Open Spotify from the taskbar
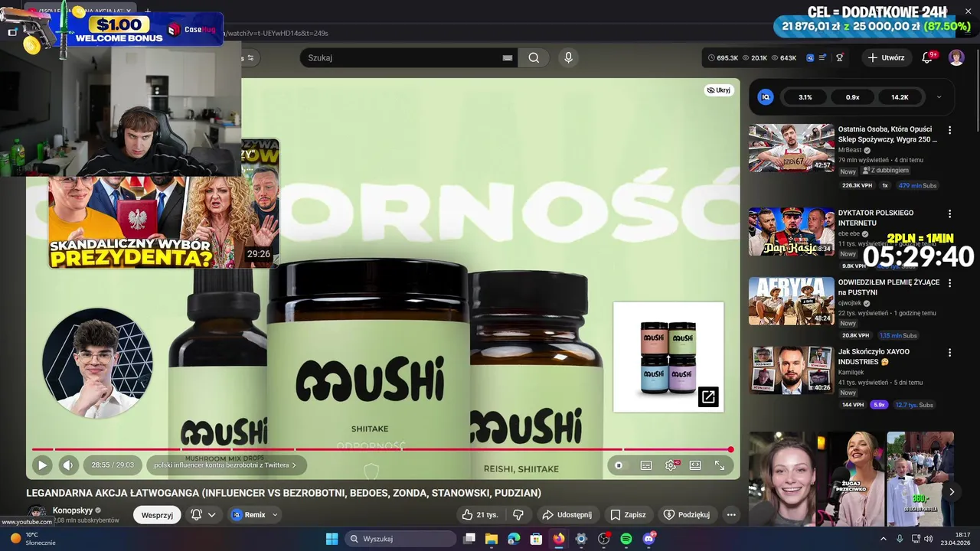 pos(626,539)
